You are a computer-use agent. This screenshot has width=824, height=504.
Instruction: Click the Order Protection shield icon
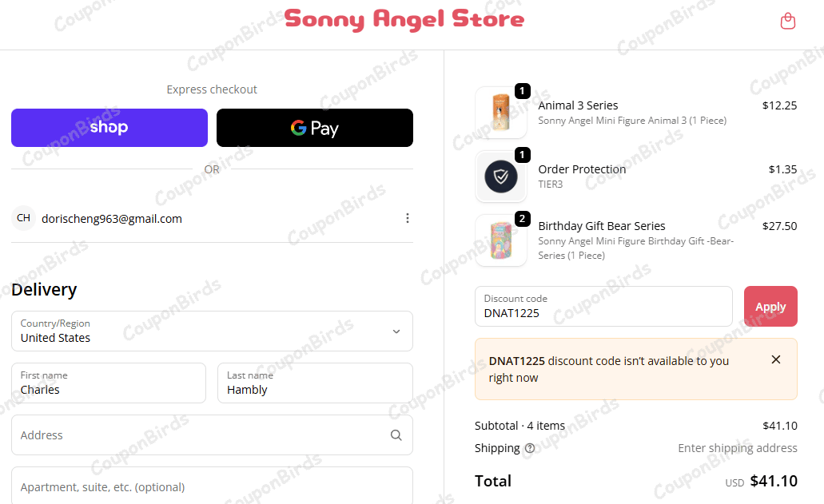pyautogui.click(x=501, y=177)
